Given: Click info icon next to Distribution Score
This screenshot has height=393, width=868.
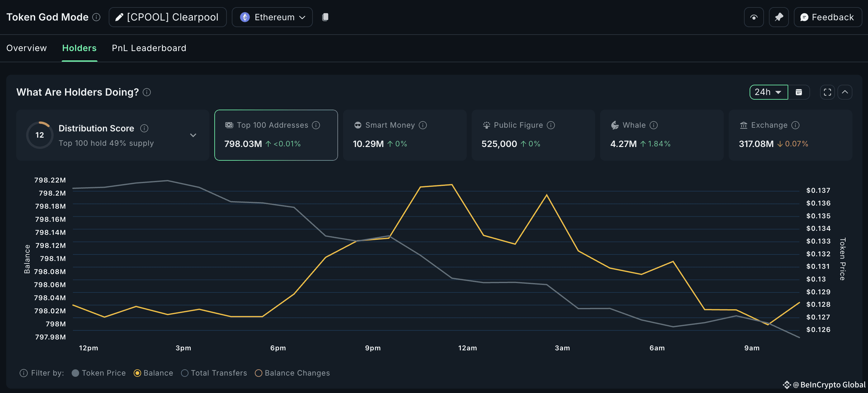Looking at the screenshot, I should click(144, 128).
